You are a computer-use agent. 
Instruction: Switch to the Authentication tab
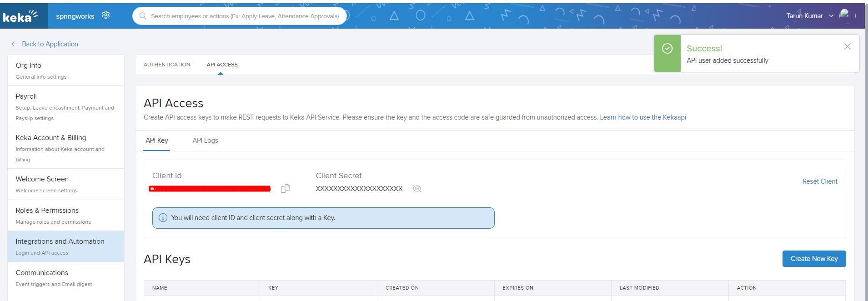(x=167, y=65)
